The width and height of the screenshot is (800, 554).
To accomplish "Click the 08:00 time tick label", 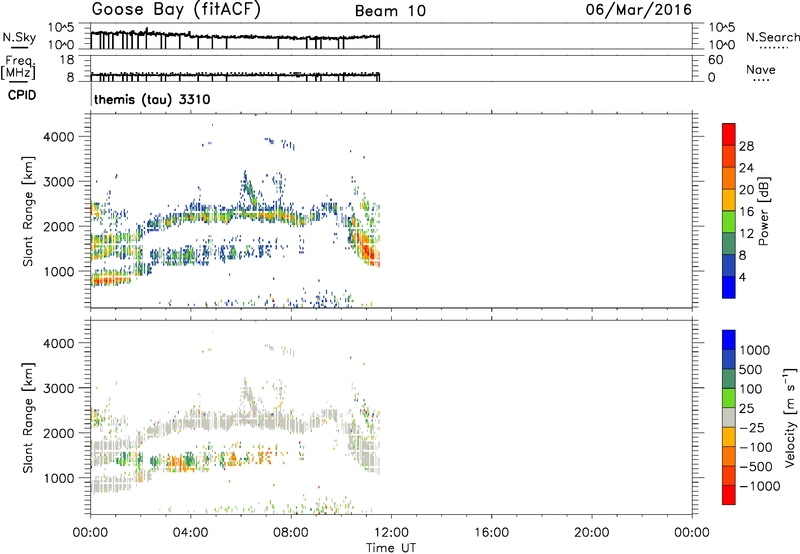I will click(x=291, y=533).
